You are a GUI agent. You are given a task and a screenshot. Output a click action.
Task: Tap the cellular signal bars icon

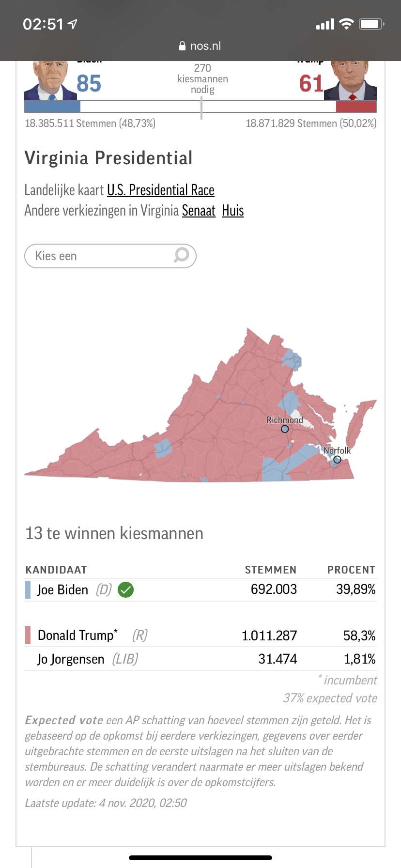tap(325, 24)
